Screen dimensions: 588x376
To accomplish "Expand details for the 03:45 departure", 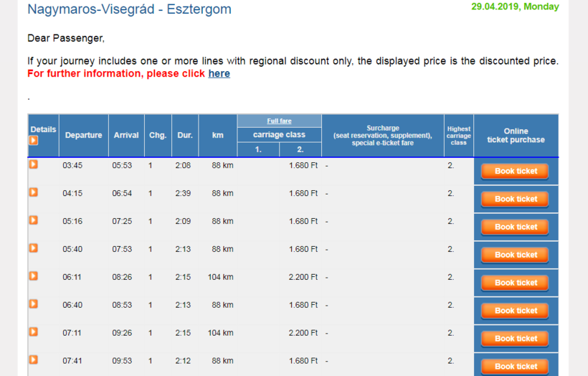I will coord(33,164).
